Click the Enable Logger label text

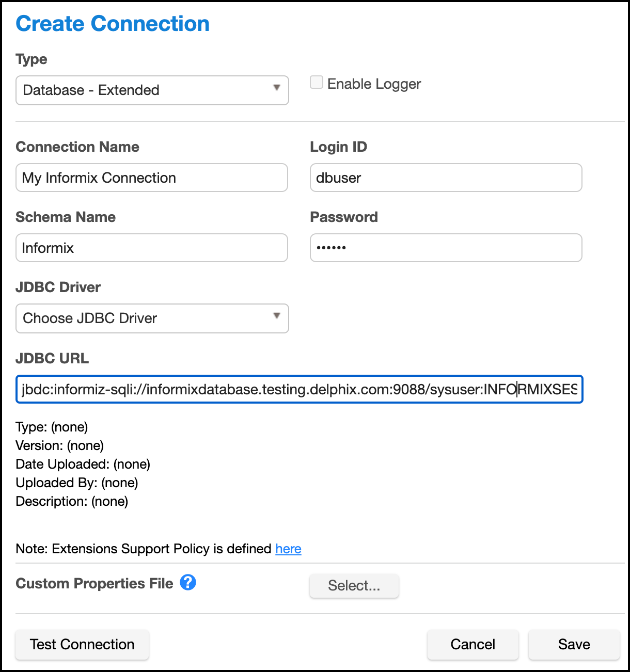(374, 84)
